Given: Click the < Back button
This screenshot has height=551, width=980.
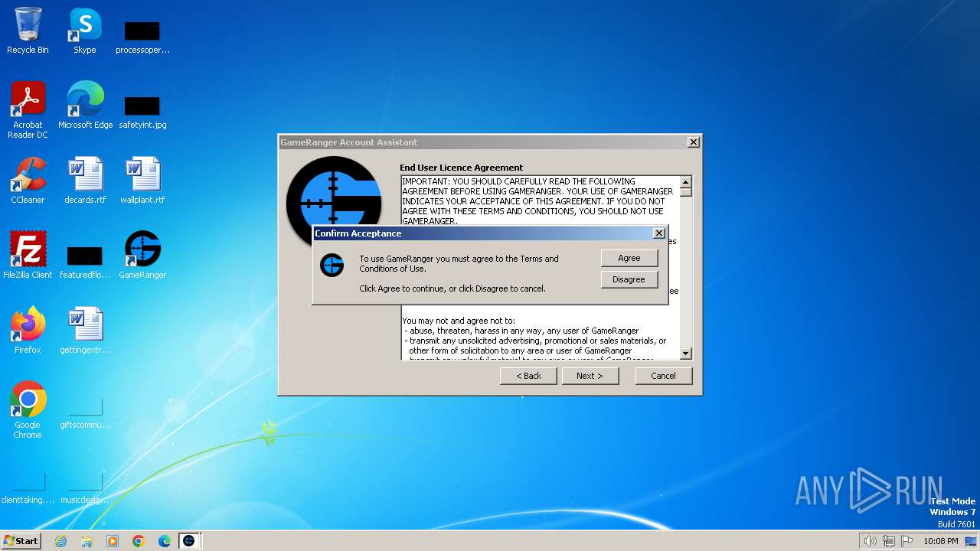Looking at the screenshot, I should (x=528, y=376).
